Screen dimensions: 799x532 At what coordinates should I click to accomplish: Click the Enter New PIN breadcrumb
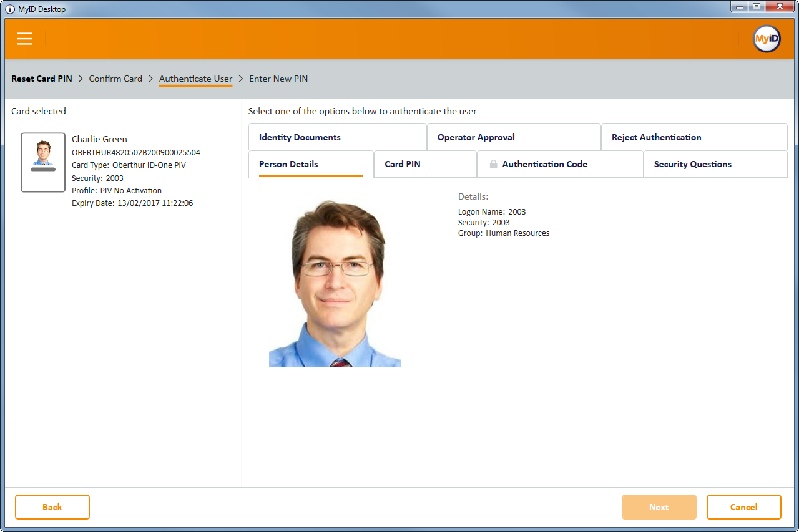pyautogui.click(x=278, y=79)
